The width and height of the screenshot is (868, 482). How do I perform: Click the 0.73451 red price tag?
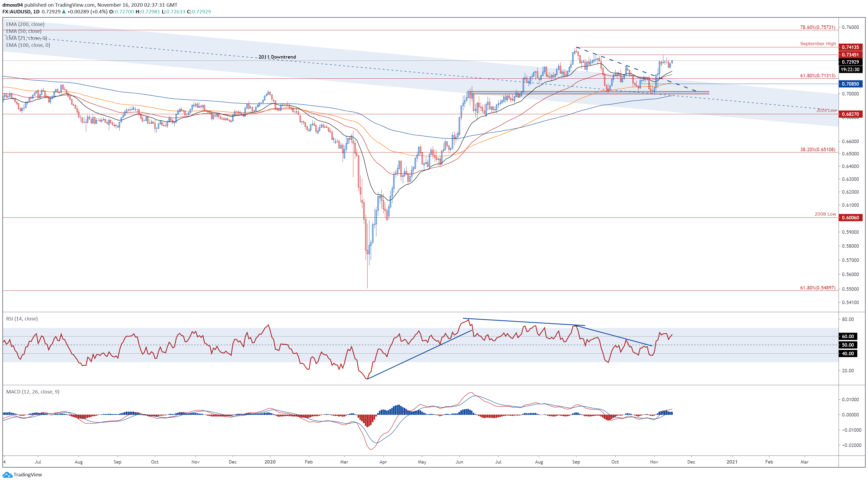[x=850, y=55]
